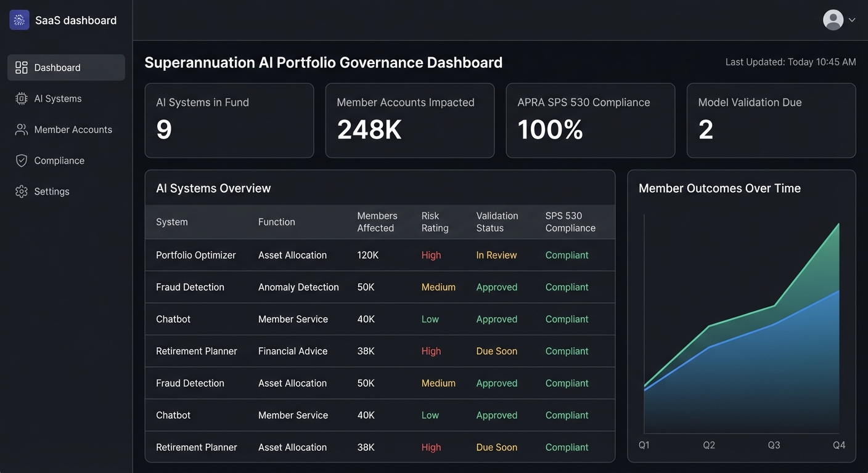The height and width of the screenshot is (473, 868).
Task: Click the APRA SPS 530 Compliance card
Action: click(590, 120)
